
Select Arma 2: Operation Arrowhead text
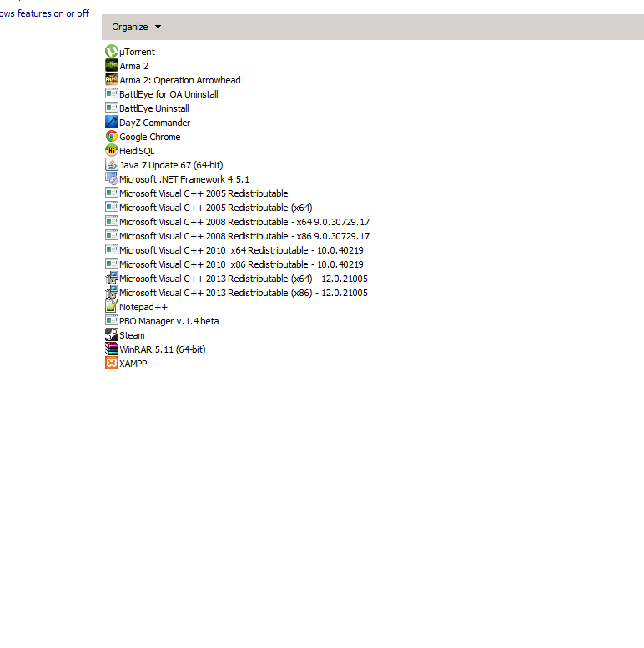[x=180, y=80]
